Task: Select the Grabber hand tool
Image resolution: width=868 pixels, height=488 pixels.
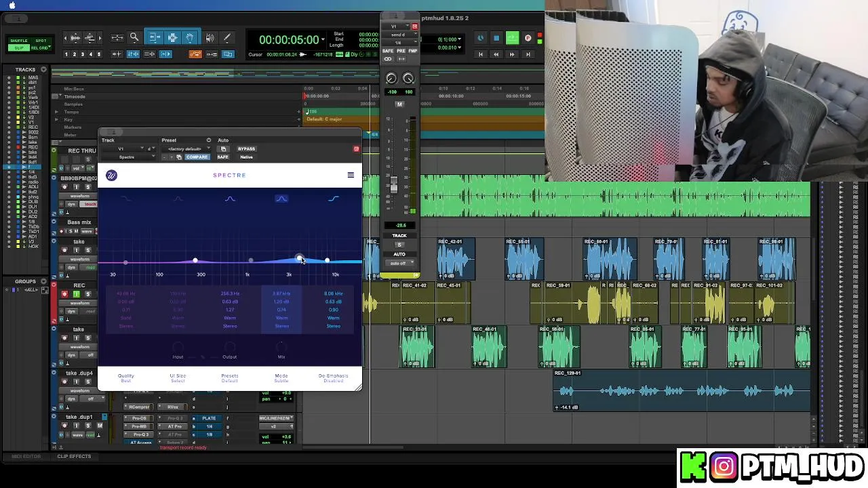Action: 190,38
